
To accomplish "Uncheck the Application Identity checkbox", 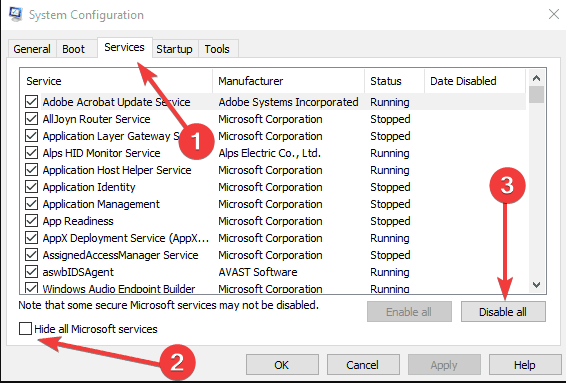I will point(31,187).
